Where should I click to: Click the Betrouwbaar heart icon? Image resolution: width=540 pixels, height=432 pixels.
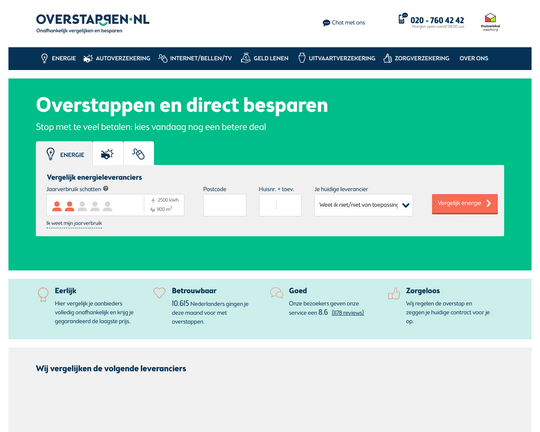coord(159,293)
